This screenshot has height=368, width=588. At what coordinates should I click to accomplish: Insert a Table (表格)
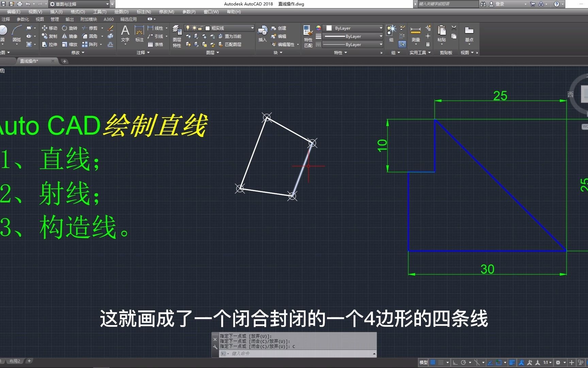tap(156, 44)
